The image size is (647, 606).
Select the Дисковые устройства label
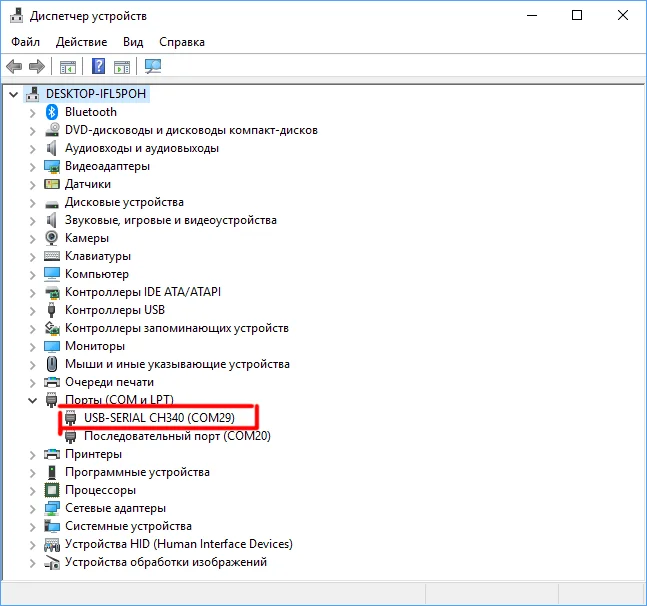(124, 202)
